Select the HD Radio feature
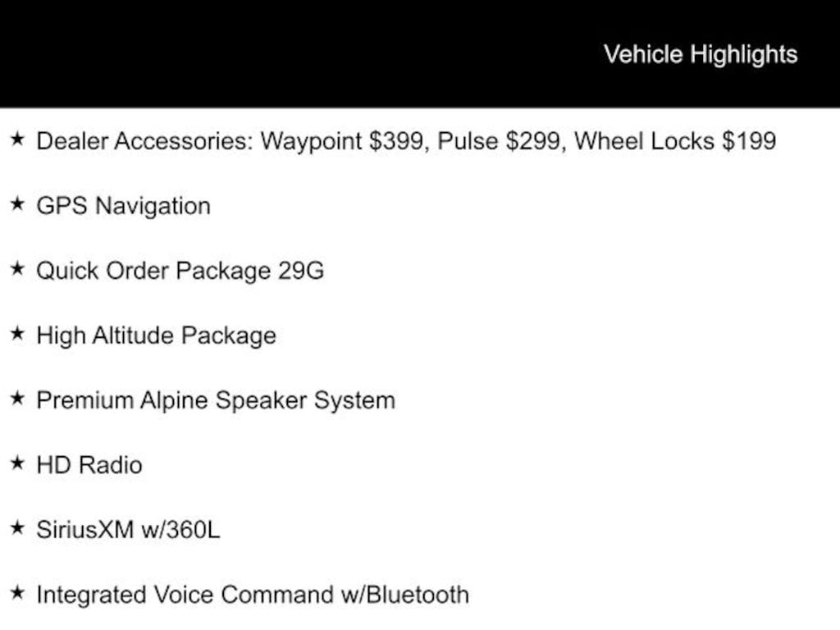Image resolution: width=840 pixels, height=630 pixels. pos(89,465)
